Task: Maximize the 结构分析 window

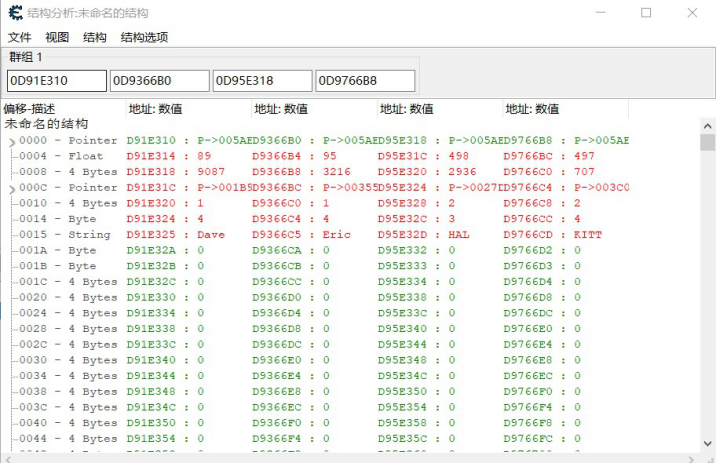Action: point(646,13)
